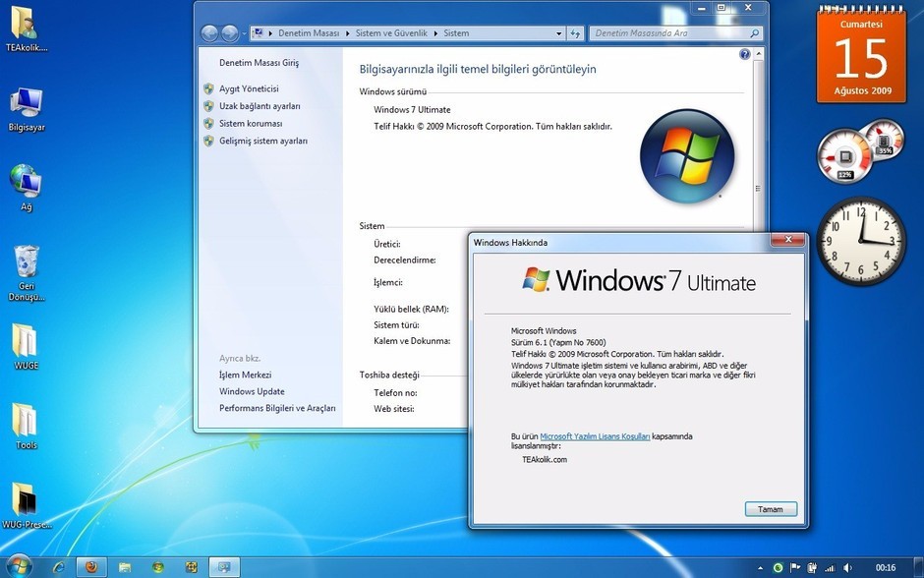Viewport: 924px width, 578px height.
Task: Click the Windows flag logo image
Action: tap(687, 155)
